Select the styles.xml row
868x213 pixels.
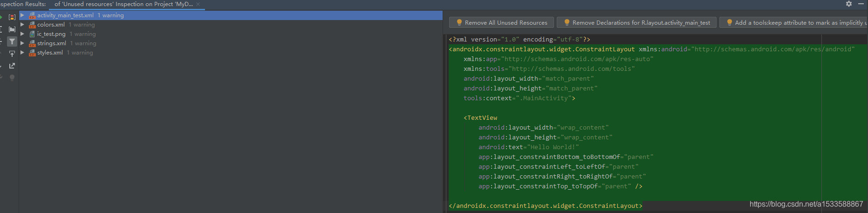click(x=231, y=53)
